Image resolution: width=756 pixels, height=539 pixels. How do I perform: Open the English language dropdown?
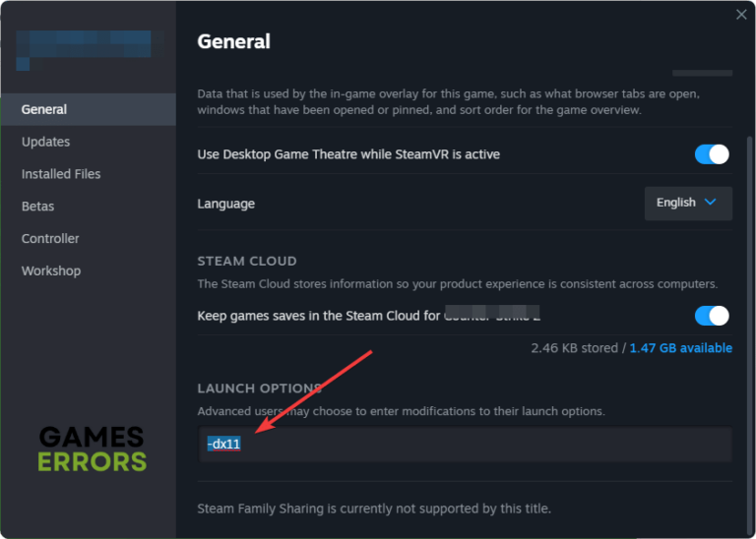687,203
